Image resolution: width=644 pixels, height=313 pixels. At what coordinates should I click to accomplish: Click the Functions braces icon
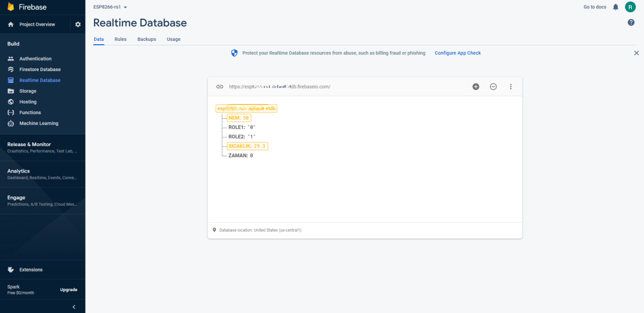click(11, 112)
